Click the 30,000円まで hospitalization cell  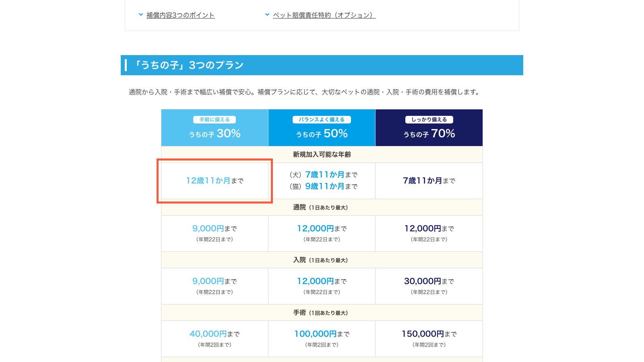(x=429, y=286)
